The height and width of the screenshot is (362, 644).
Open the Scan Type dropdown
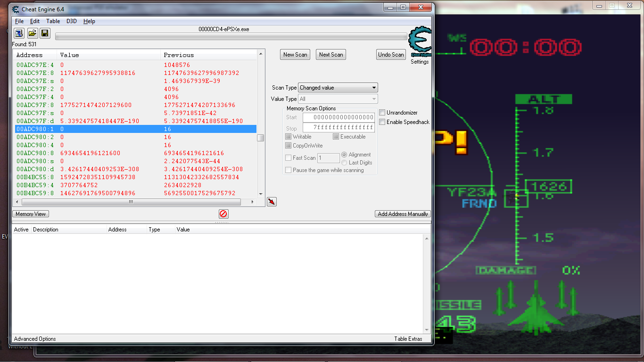click(x=338, y=88)
